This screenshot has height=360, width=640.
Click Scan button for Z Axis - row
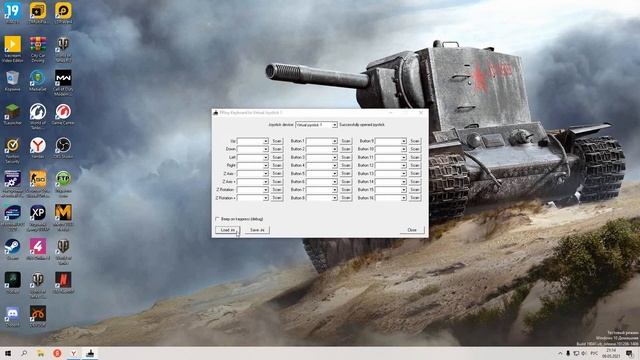277,173
